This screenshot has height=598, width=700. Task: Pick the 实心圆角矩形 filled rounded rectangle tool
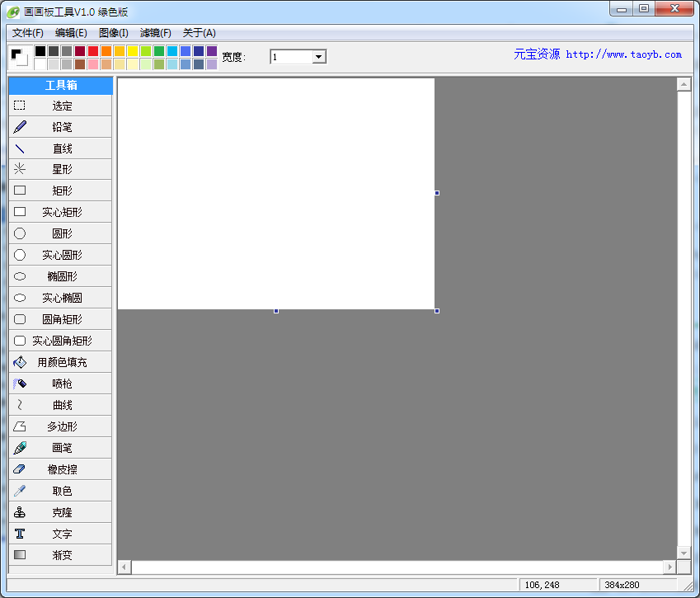click(x=60, y=341)
